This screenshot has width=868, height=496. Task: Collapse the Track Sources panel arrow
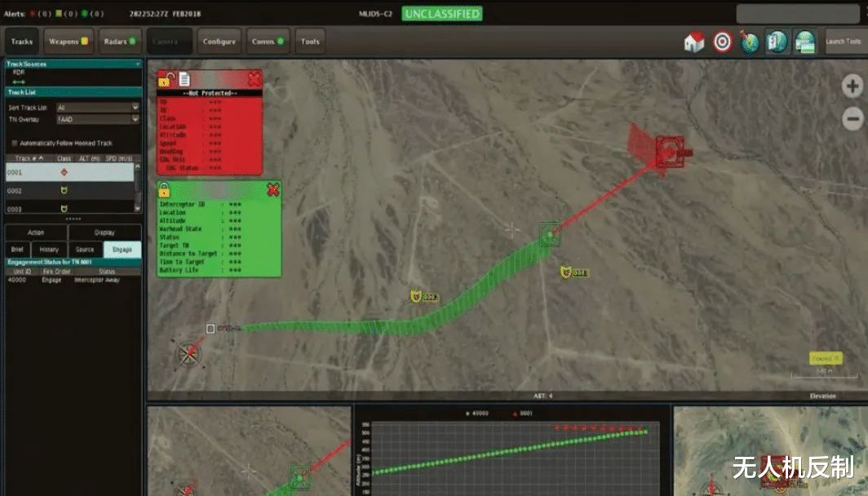coord(138,64)
